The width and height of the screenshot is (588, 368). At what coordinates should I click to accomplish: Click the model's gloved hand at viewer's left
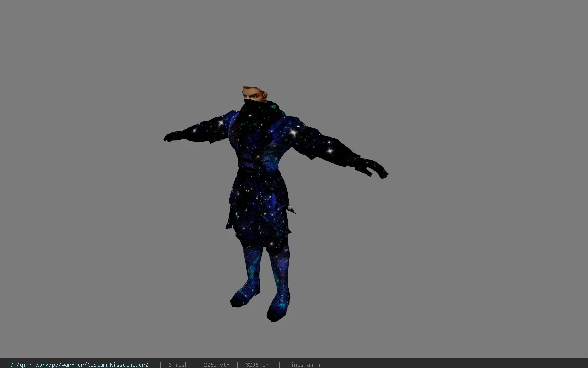point(173,137)
